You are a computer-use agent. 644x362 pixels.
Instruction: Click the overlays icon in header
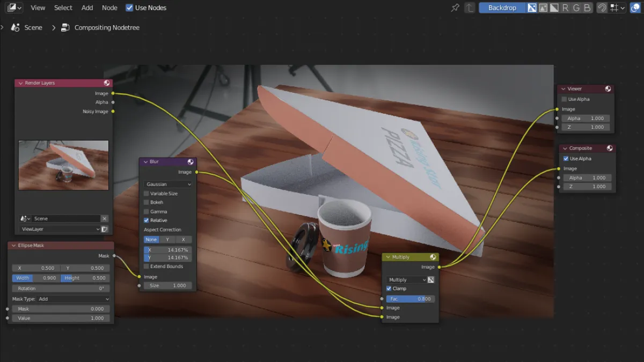[635, 8]
